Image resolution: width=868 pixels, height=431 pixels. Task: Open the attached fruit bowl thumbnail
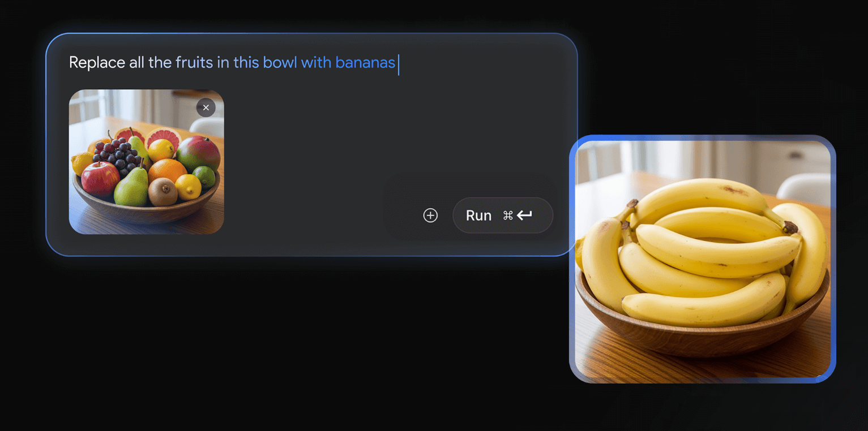click(147, 162)
